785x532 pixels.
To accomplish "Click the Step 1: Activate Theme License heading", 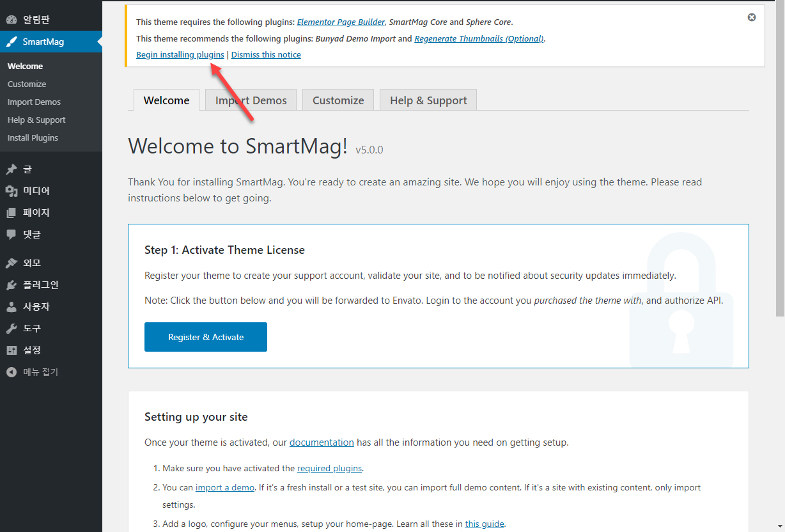I will (x=224, y=250).
